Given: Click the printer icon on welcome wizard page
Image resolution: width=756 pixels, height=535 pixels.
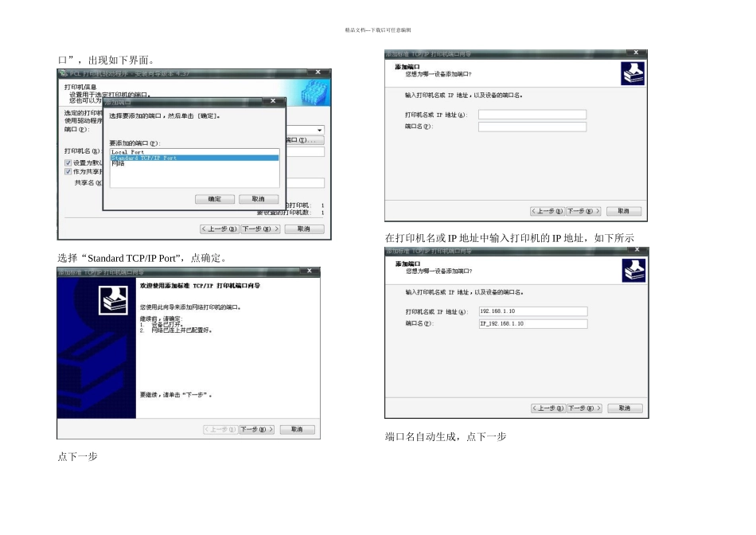Looking at the screenshot, I should [x=113, y=300].
